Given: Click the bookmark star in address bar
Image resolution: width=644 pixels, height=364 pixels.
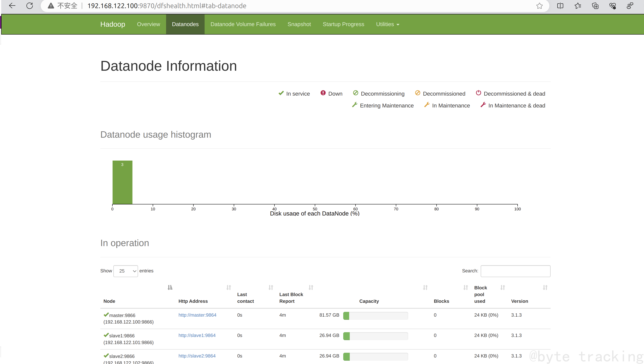Looking at the screenshot, I should (539, 6).
